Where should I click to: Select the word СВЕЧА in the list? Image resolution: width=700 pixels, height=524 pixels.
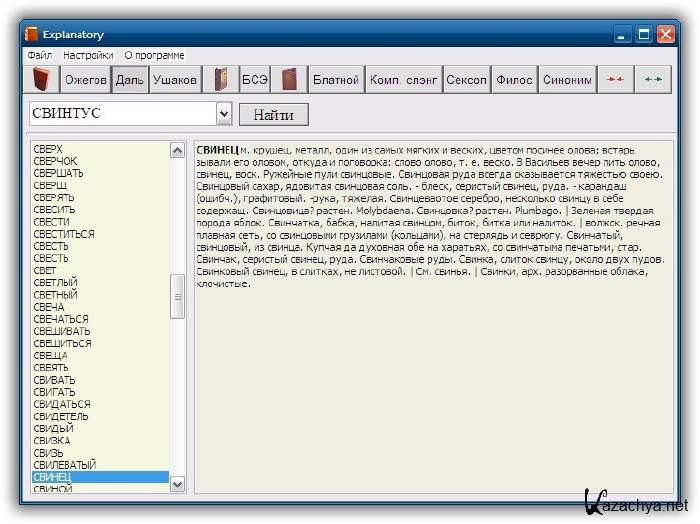49,307
